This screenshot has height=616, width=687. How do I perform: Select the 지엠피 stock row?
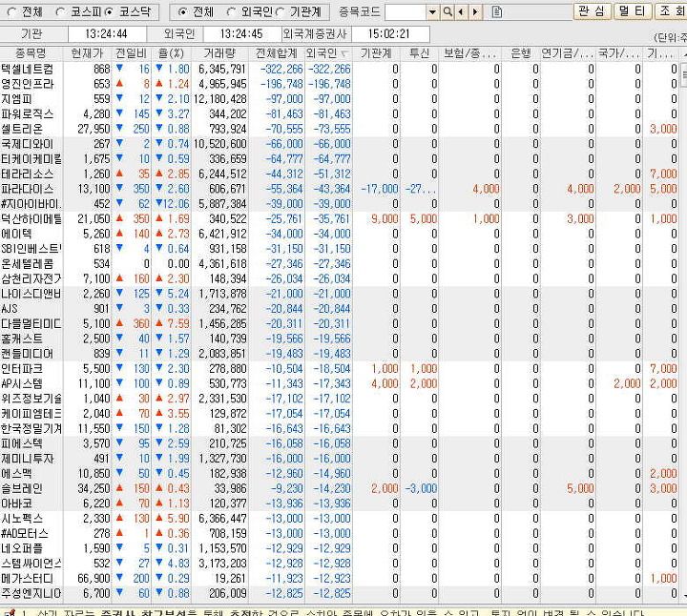click(x=339, y=99)
